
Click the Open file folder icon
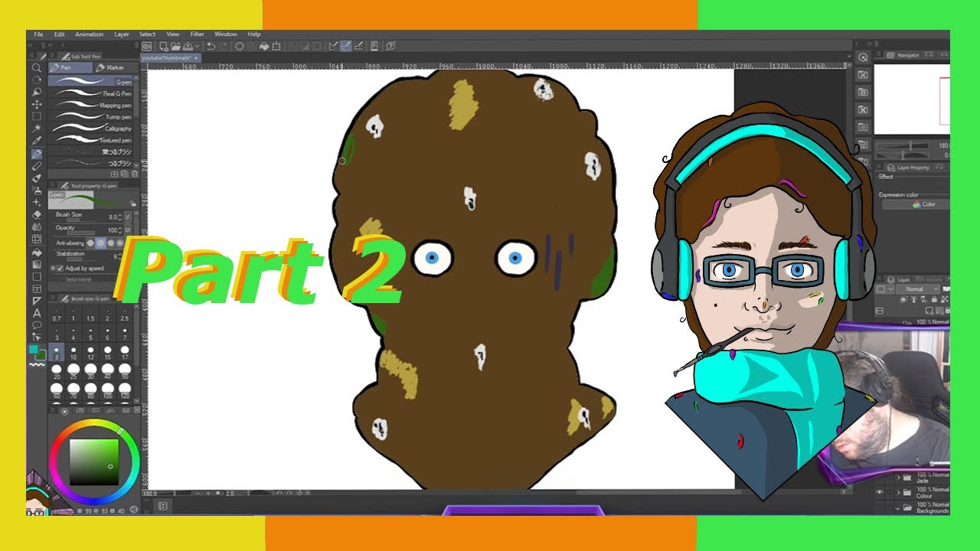point(175,46)
